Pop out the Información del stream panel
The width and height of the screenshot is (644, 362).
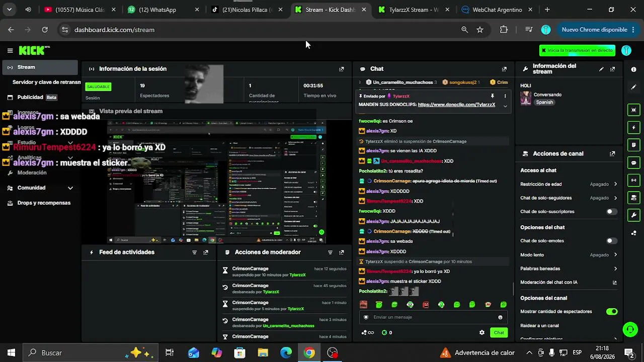pos(612,69)
